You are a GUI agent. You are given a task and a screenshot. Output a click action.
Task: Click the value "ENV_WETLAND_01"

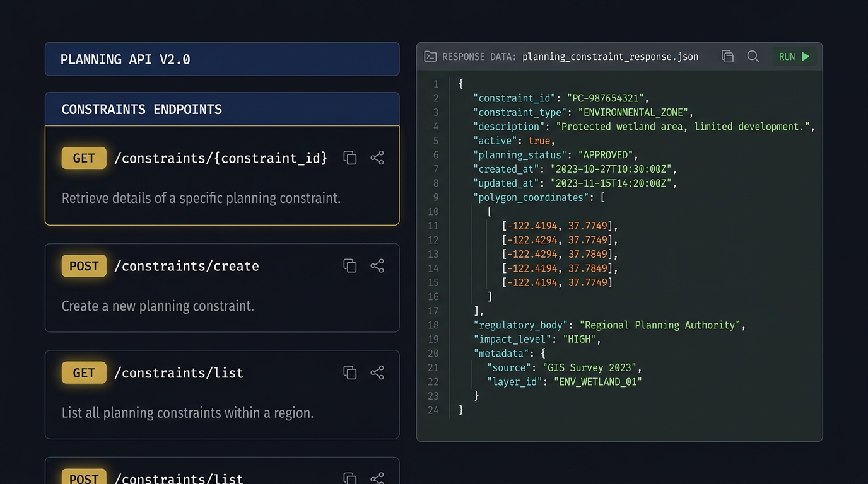coord(597,382)
